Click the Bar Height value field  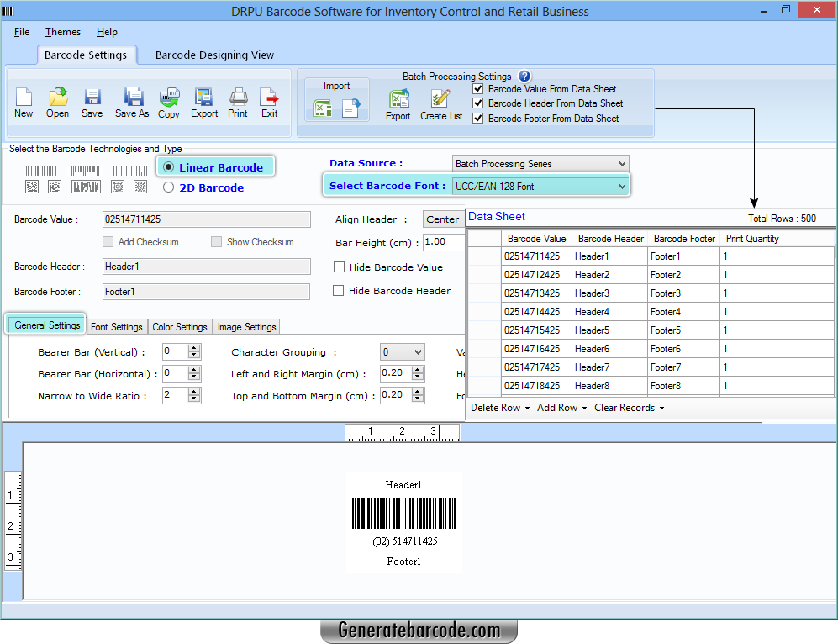pos(444,242)
